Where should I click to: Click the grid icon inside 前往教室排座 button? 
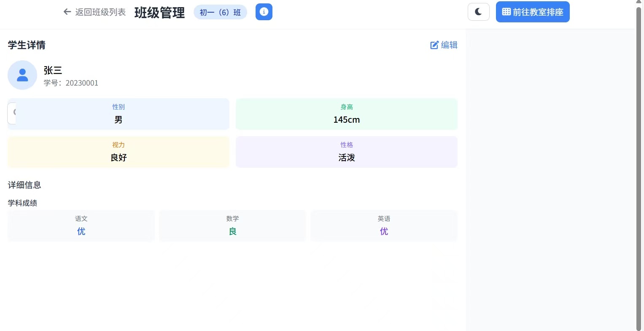(506, 11)
